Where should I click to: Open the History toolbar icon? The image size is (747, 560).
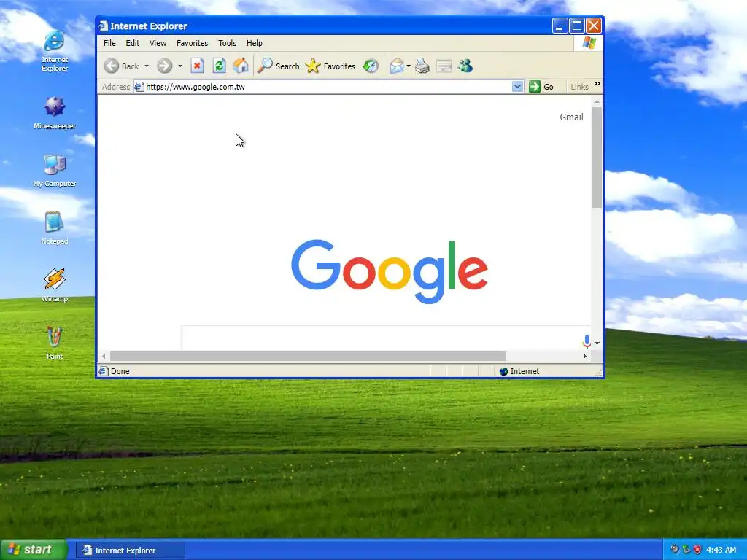tap(370, 66)
